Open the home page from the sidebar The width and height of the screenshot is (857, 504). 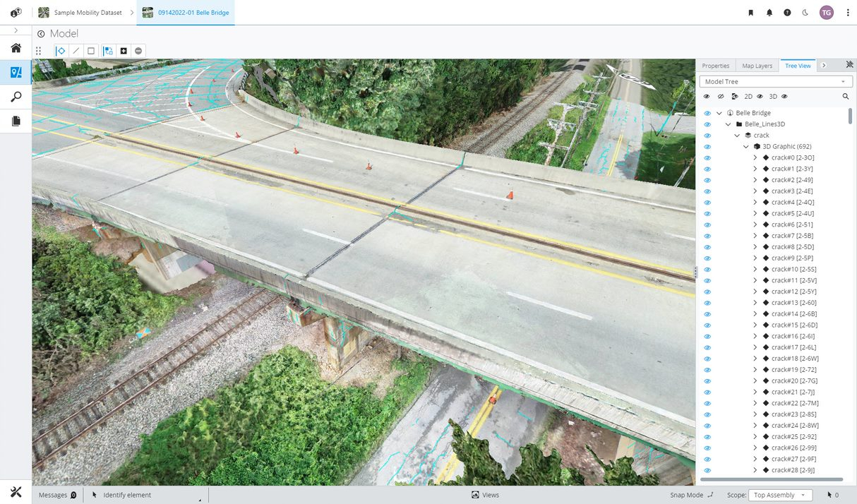(16, 48)
